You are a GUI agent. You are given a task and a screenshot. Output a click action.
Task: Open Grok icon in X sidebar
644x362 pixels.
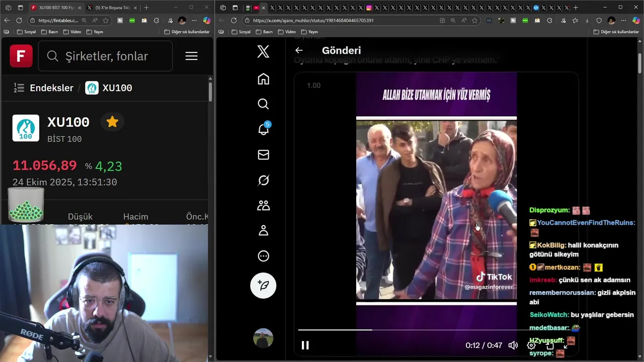[x=263, y=180]
